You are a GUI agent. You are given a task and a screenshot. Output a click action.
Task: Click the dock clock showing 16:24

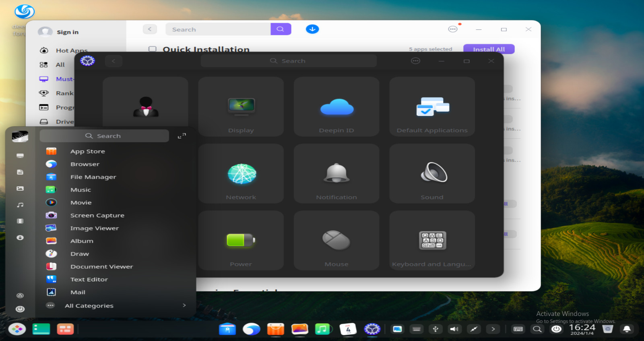point(582,329)
